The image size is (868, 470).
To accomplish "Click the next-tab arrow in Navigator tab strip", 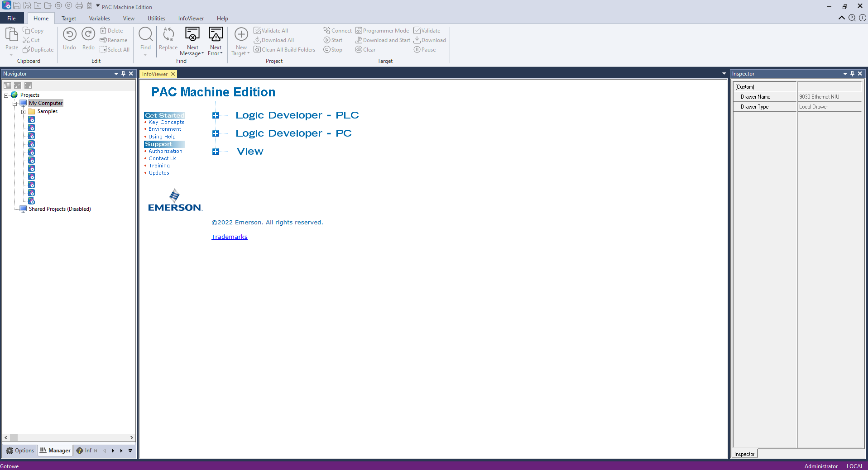I will 113,451.
